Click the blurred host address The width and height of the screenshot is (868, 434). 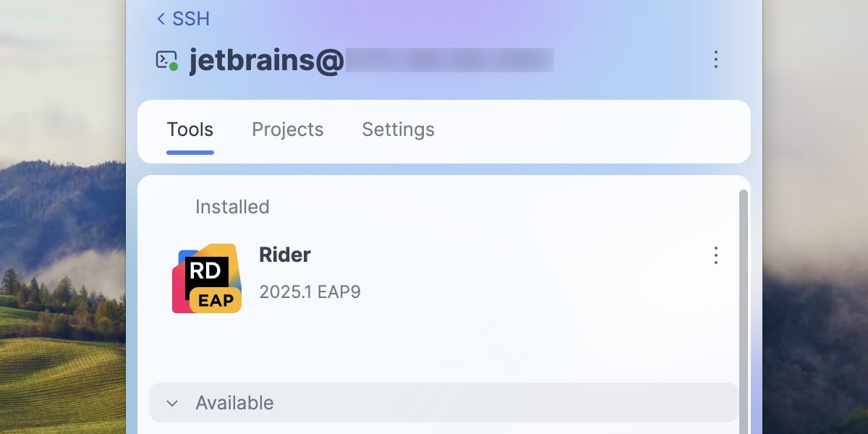click(x=448, y=60)
